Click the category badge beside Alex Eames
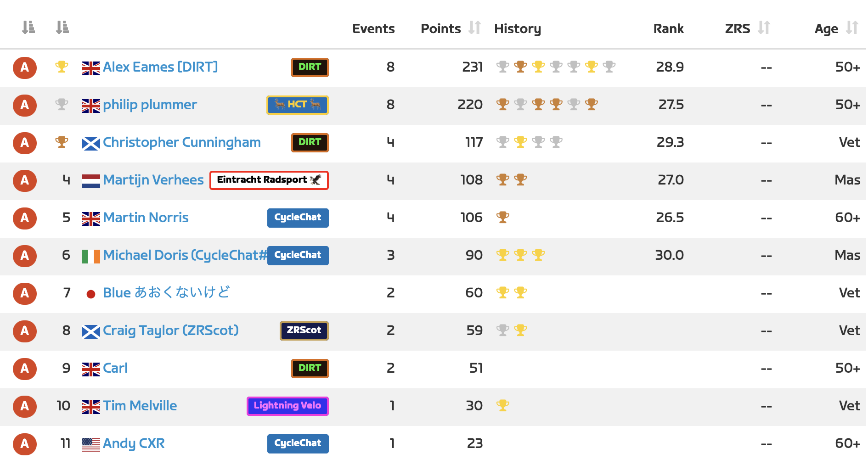The image size is (868, 459). [x=24, y=67]
